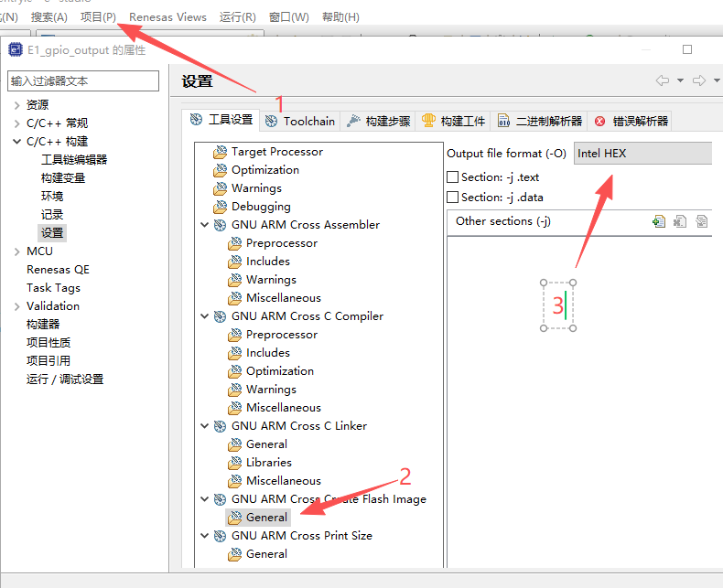Expand the MCU tree node
The height and width of the screenshot is (588, 723).
pyautogui.click(x=17, y=251)
